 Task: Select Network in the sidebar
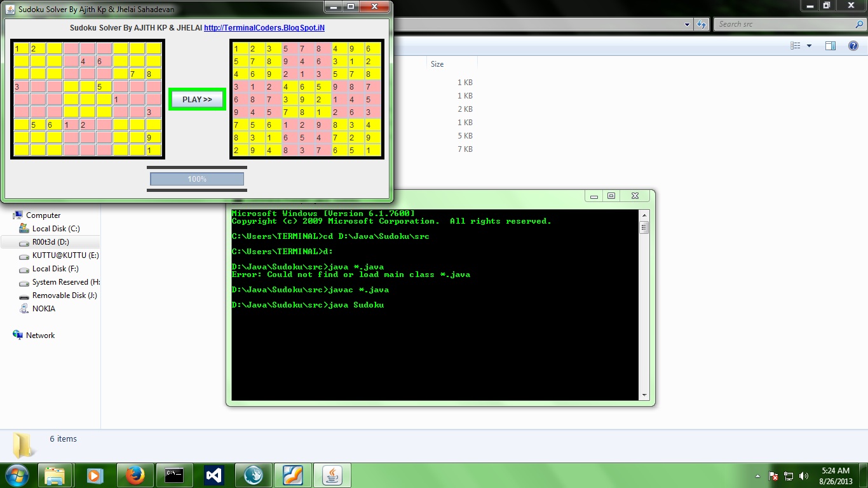(41, 335)
